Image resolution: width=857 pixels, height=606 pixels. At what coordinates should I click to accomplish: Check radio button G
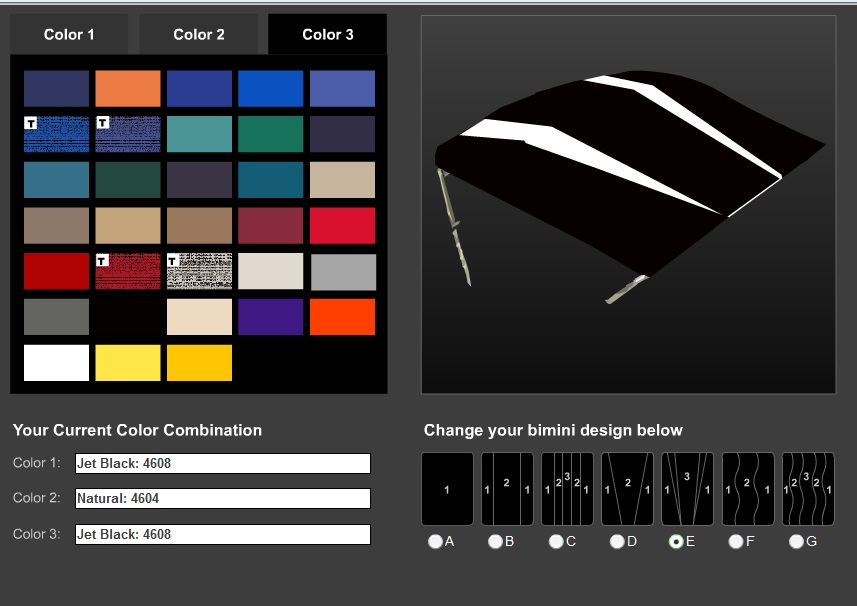click(795, 541)
